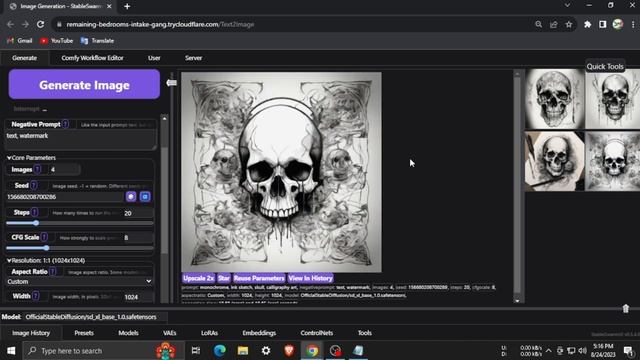Collapse the Resolution 1:1 group
This screenshot has width=640, height=360.
[x=46, y=260]
